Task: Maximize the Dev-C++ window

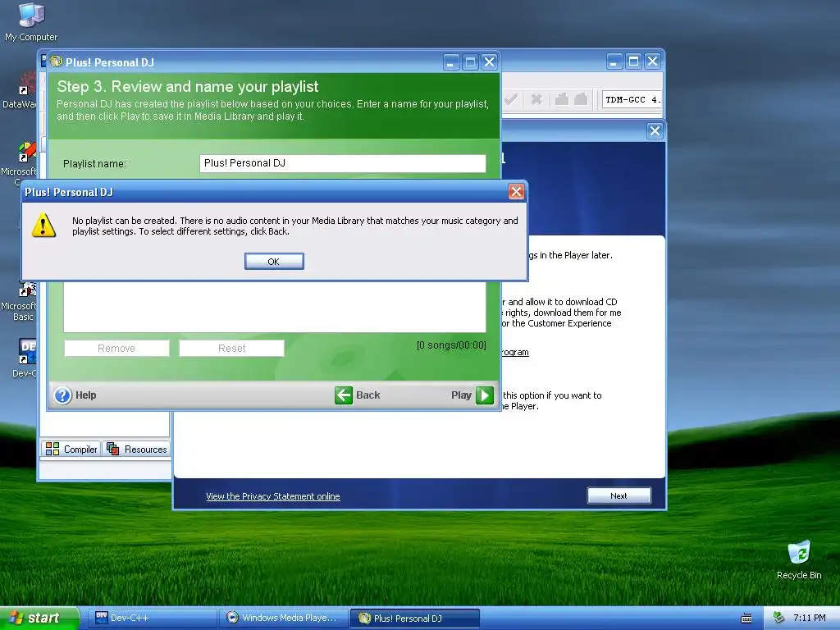Action: click(633, 62)
